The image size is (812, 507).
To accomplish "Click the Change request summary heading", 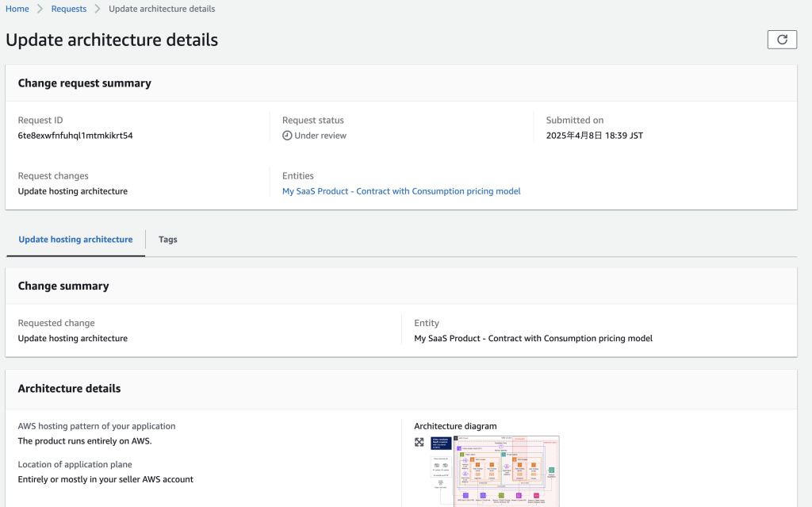I will click(84, 83).
